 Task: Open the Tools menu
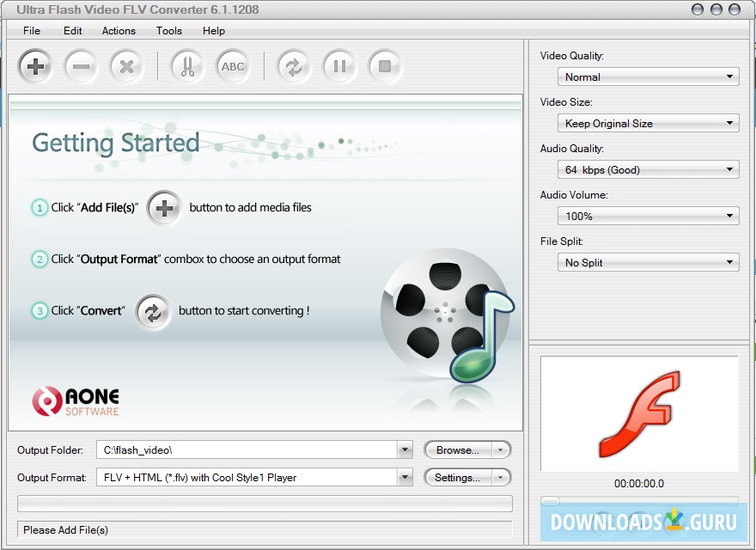point(168,31)
